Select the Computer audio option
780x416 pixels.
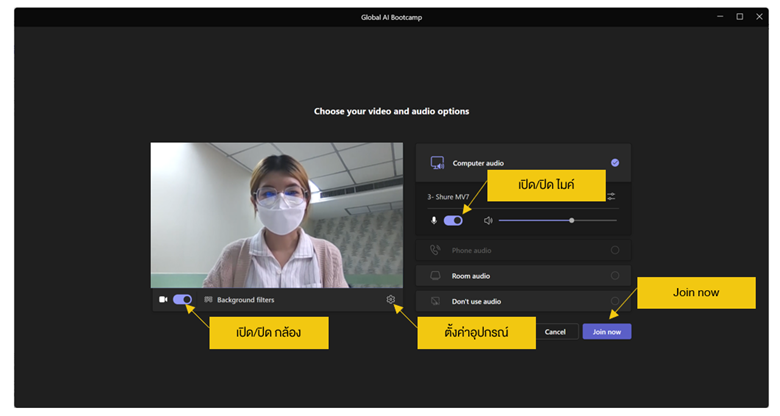pyautogui.click(x=478, y=162)
